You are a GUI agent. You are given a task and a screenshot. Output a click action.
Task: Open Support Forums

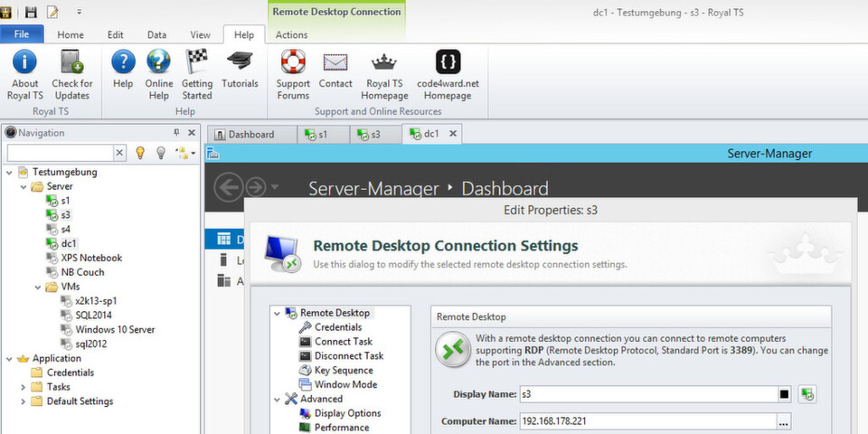point(293,75)
